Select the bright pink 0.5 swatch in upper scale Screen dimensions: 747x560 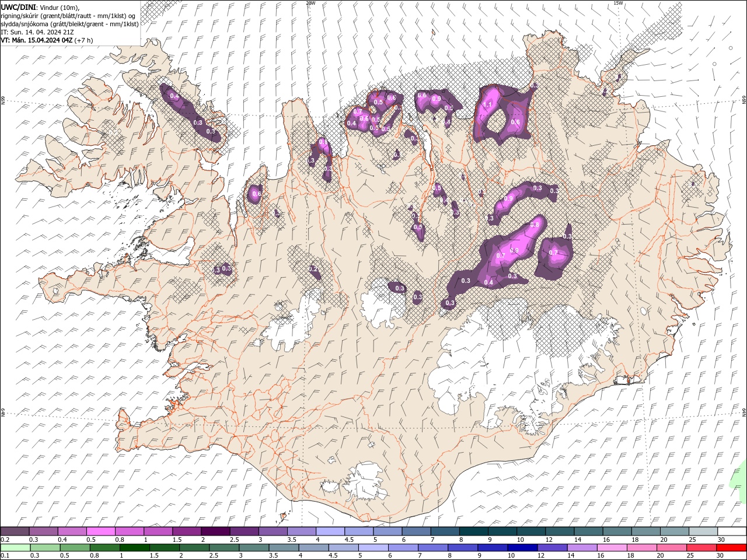[102, 531]
